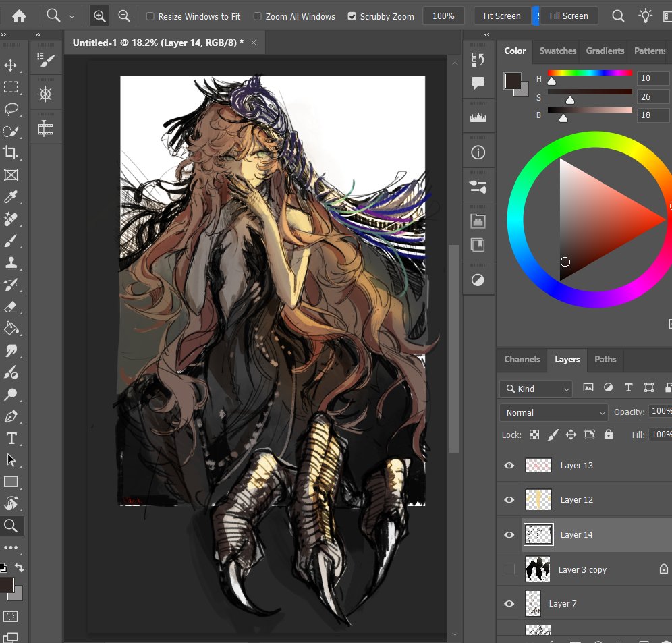Click the Fill Screen button
This screenshot has height=643, width=672.
569,16
